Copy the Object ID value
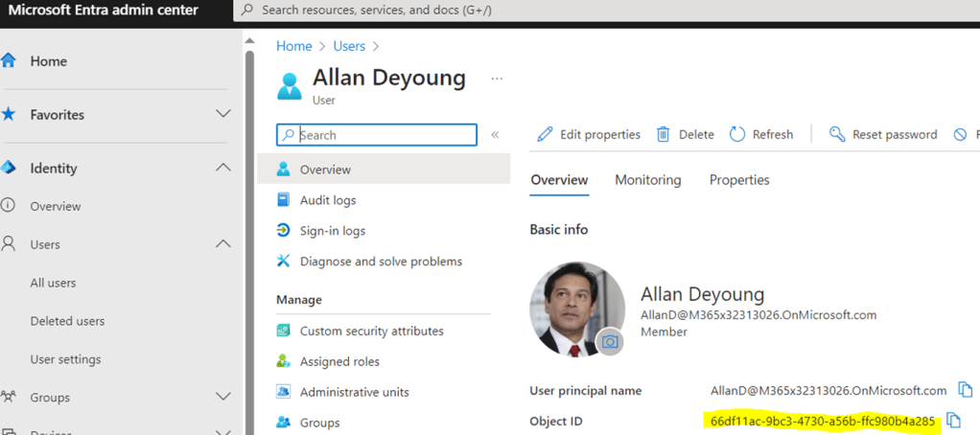Image resolution: width=980 pixels, height=435 pixels. coord(953,421)
